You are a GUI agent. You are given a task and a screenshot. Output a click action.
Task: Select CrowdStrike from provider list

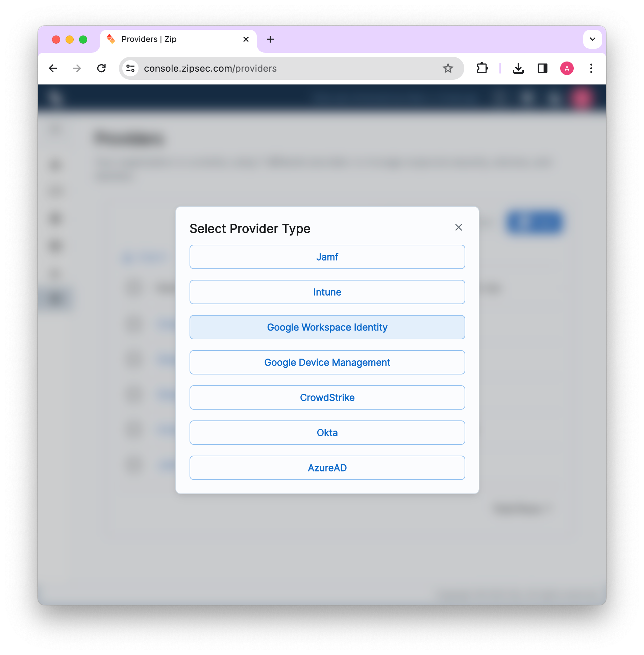pos(327,397)
